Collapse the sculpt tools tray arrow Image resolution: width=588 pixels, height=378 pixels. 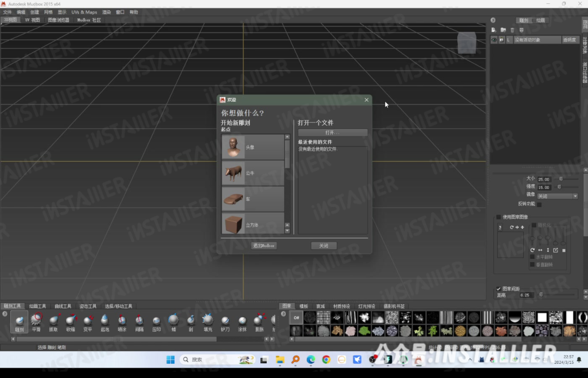(5, 314)
